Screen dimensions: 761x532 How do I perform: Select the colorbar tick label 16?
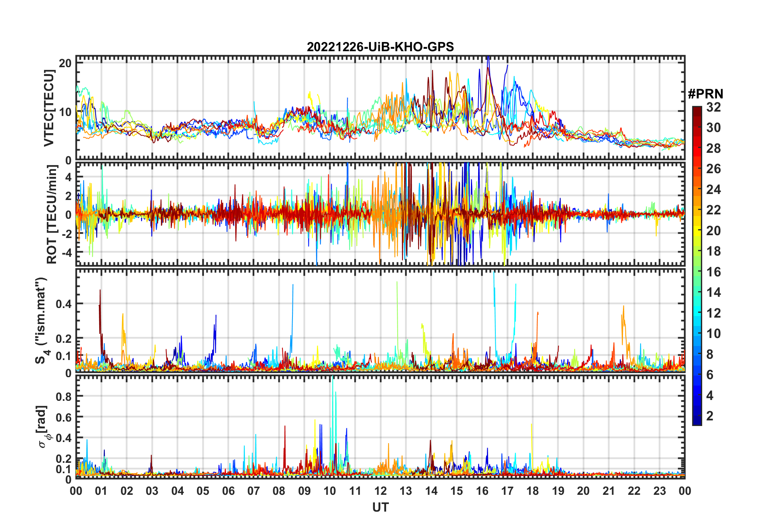coord(713,272)
